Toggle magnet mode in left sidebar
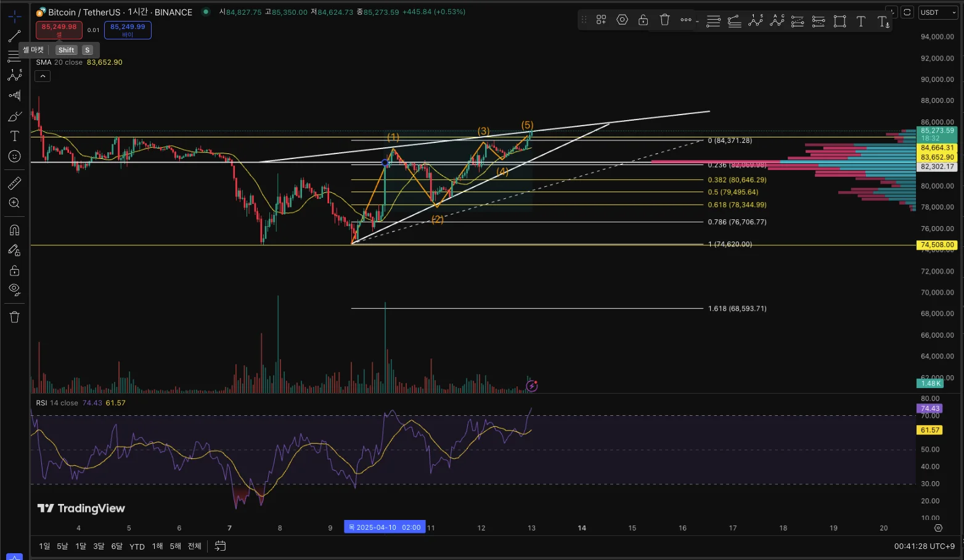This screenshot has width=964, height=560. [x=14, y=230]
